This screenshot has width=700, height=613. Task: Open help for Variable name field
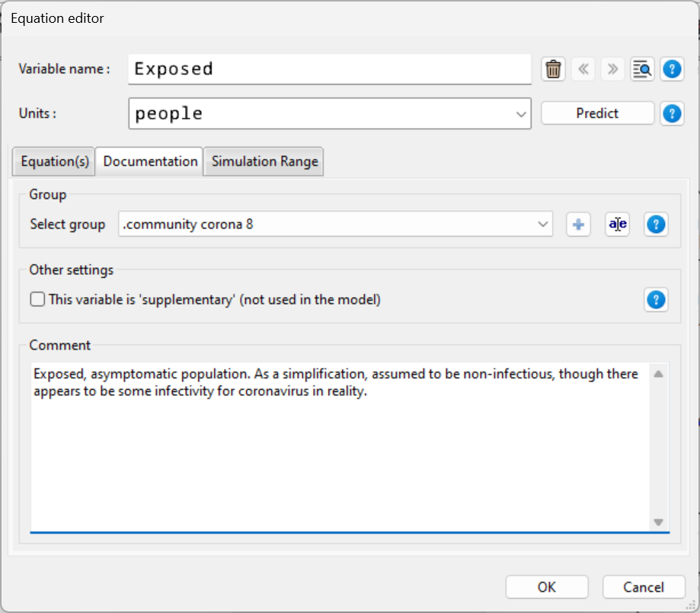[x=672, y=69]
